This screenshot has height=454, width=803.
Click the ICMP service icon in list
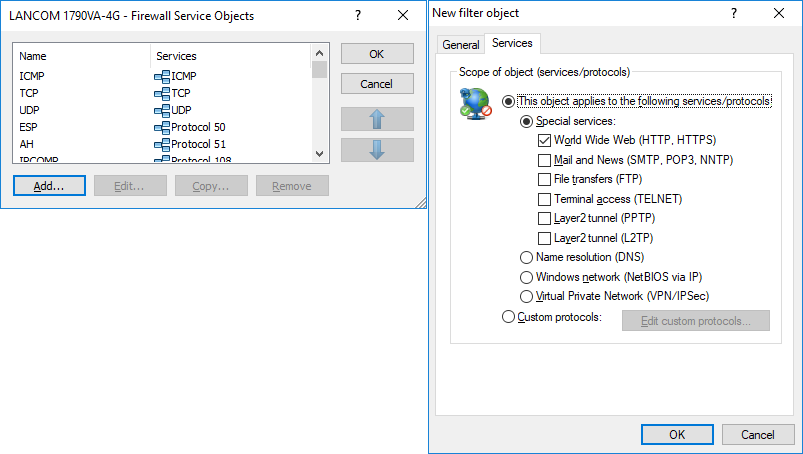(162, 75)
